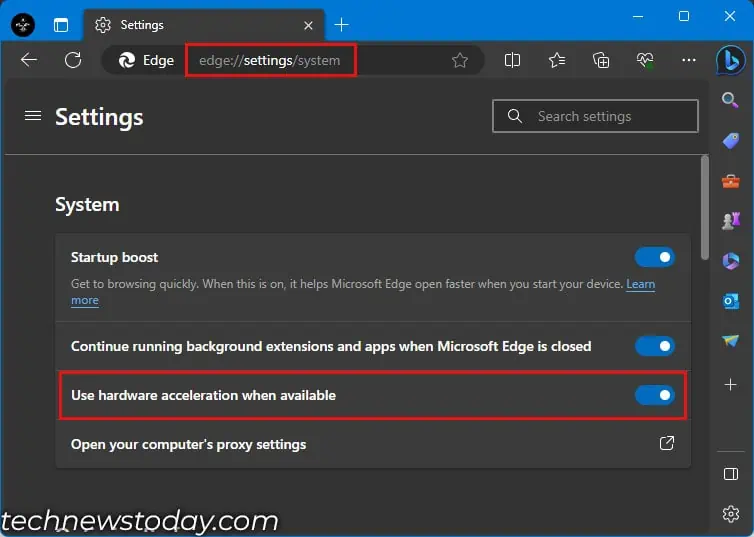The image size is (754, 537).
Task: Toggle Startup boost switch
Action: click(654, 257)
